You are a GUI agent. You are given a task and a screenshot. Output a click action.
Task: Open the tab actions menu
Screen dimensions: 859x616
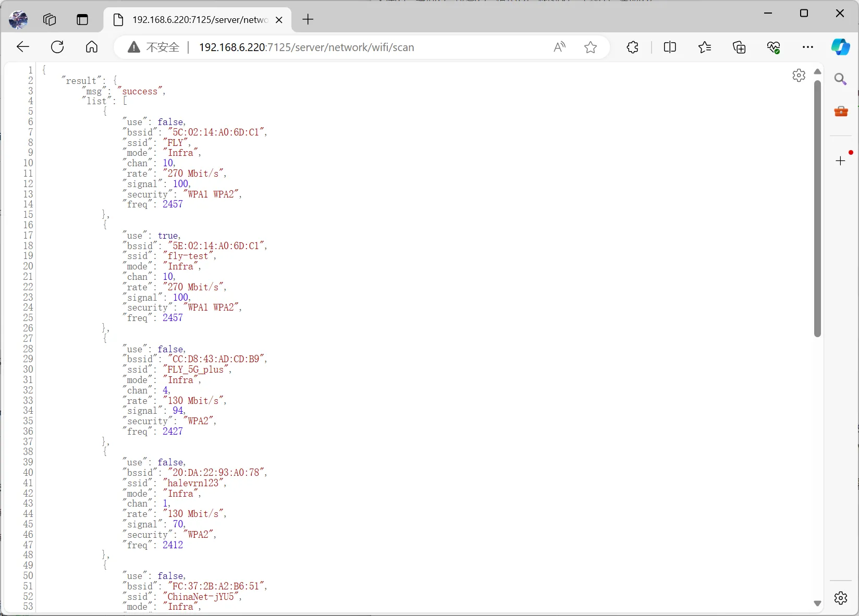pos(82,20)
